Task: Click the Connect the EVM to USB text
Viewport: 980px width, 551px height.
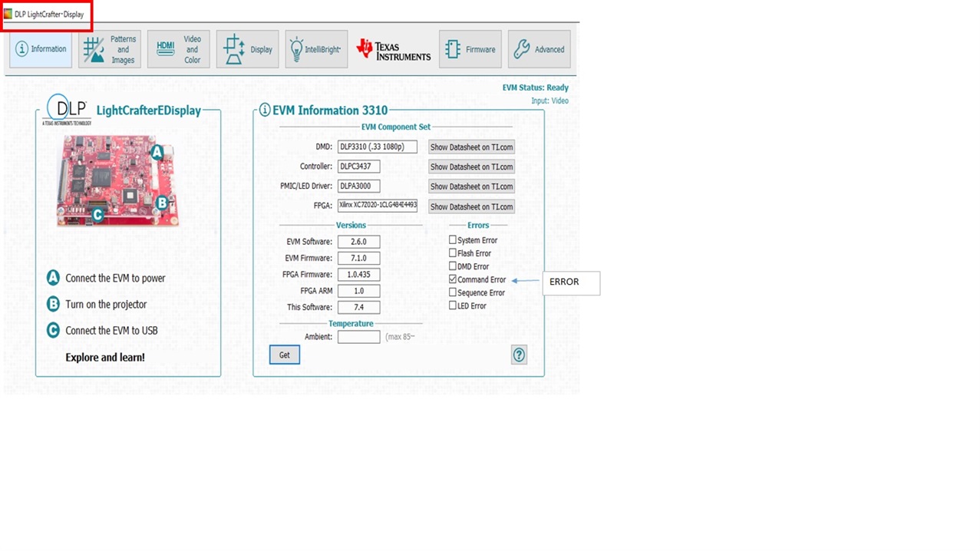Action: (111, 330)
